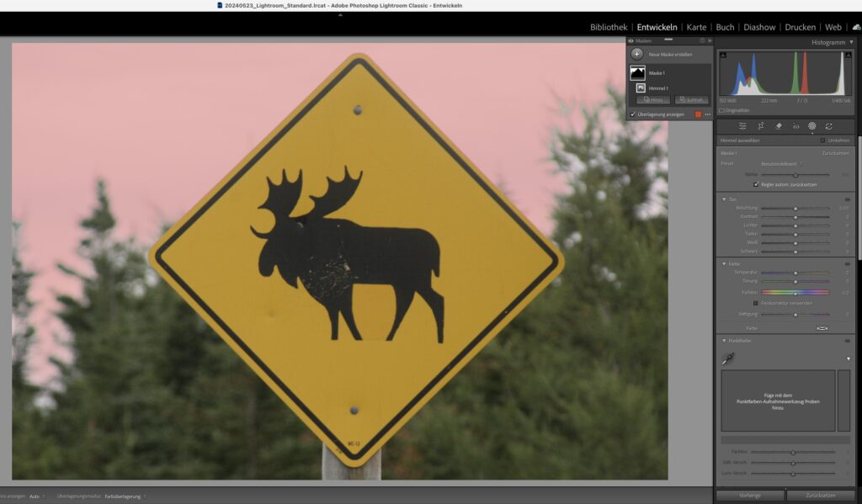Image resolution: width=862 pixels, height=504 pixels.
Task: Select the Maske 1 thumbnail
Action: pyautogui.click(x=637, y=73)
